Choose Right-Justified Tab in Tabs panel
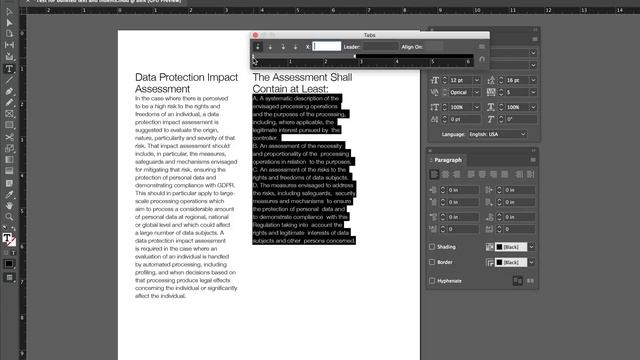This screenshot has width=640, height=360. point(283,47)
